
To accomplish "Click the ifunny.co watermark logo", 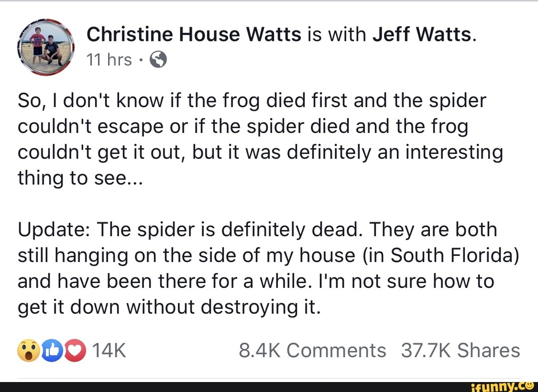I will (x=503, y=386).
